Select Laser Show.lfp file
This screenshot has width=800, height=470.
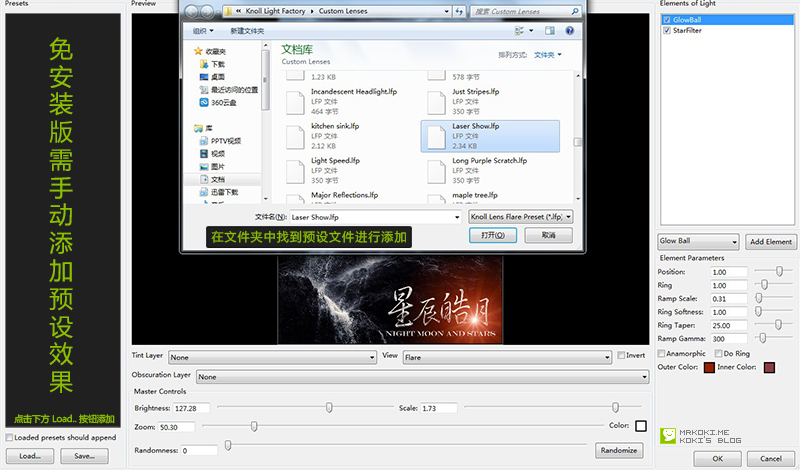(x=490, y=136)
